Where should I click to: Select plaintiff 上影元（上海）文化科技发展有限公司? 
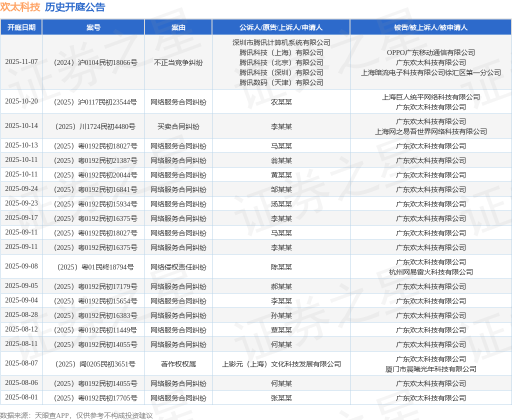281,364
